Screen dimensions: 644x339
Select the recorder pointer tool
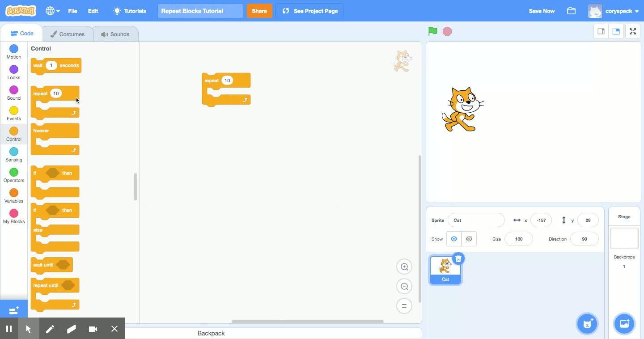(29, 329)
